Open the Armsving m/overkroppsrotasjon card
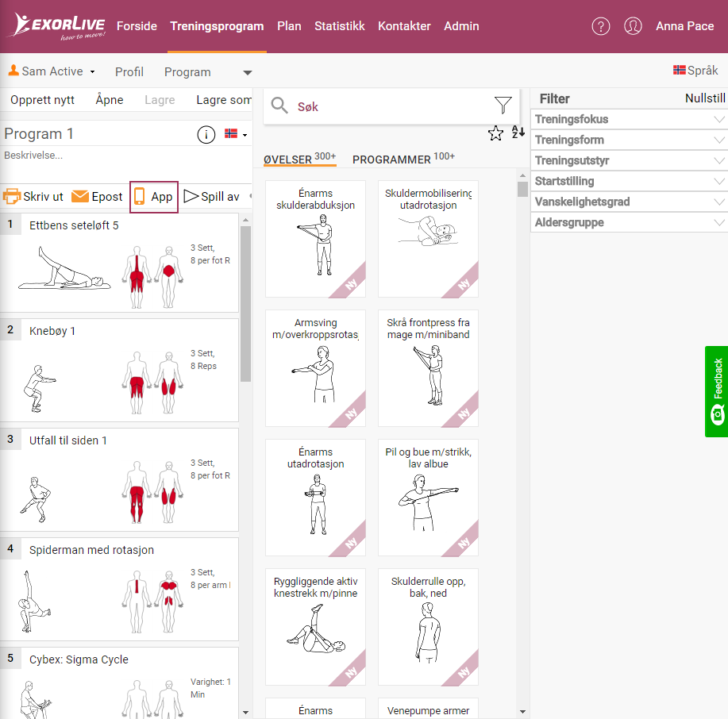 pyautogui.click(x=315, y=368)
